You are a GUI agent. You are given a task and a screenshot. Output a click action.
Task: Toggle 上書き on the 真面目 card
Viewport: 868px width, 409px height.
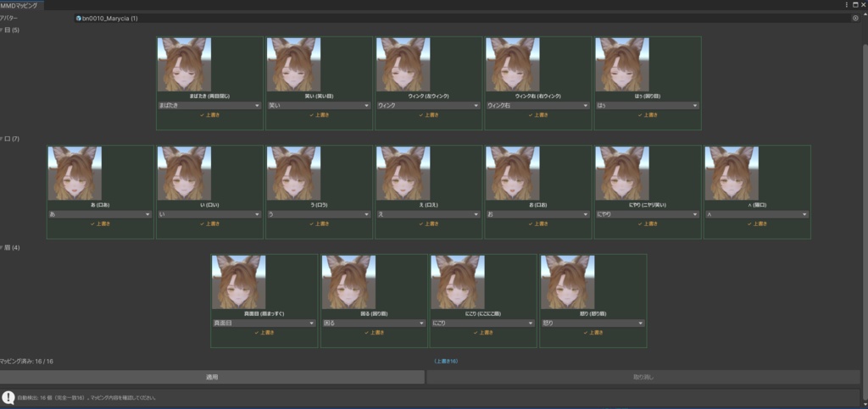coord(264,333)
